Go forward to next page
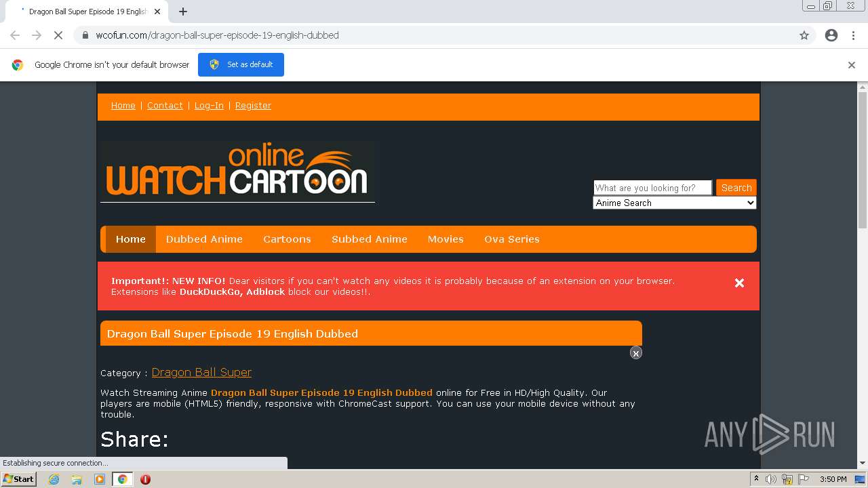The height and width of the screenshot is (488, 868). (x=37, y=35)
